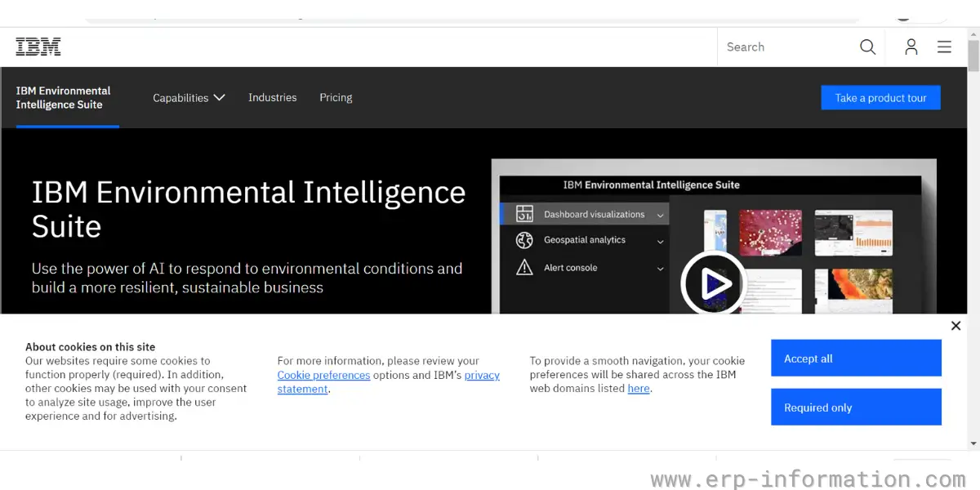Screen dimensions: 980x490
Task: Expand Alert console chevron
Action: click(660, 269)
